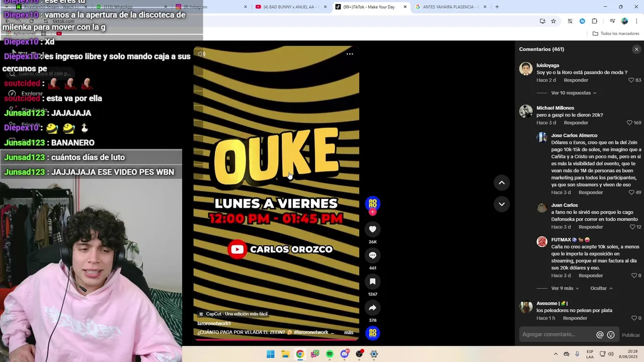Follow creator via red plus badge
Viewport: 644px width, 362px height.
[x=372, y=212]
